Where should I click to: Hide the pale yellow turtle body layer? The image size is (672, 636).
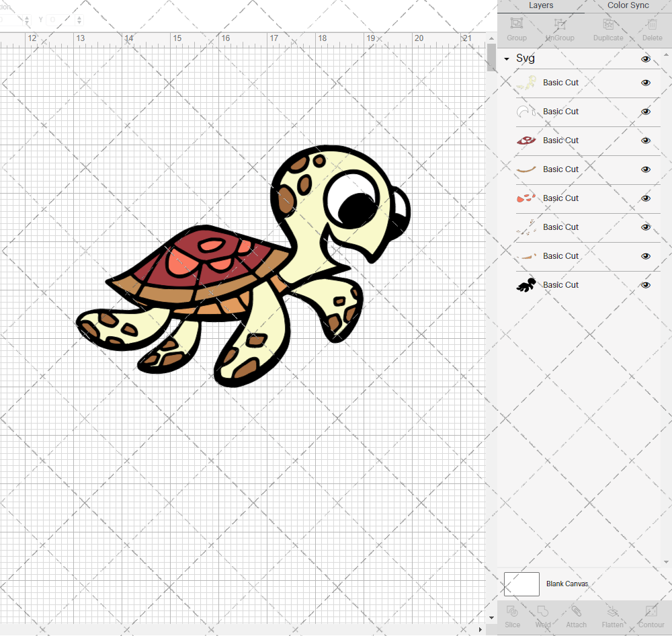point(645,83)
